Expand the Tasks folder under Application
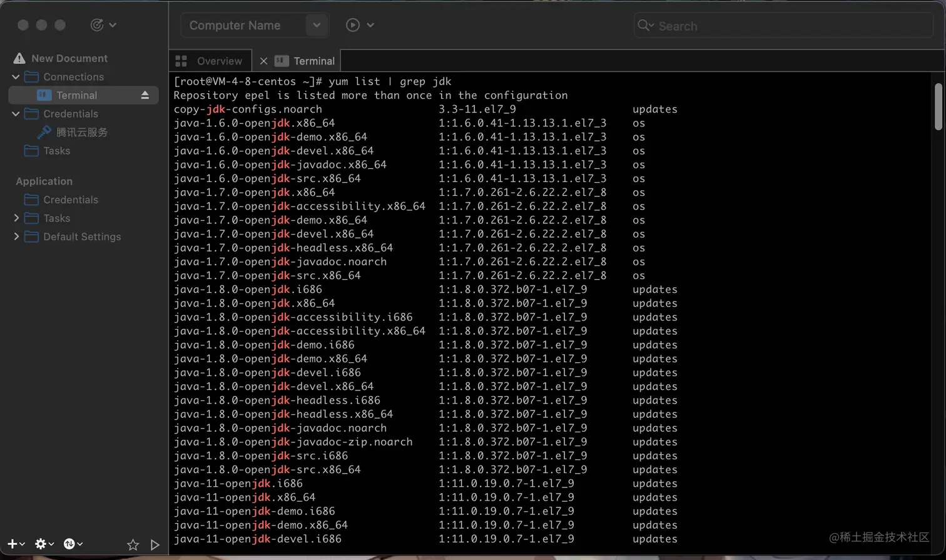 click(x=16, y=218)
